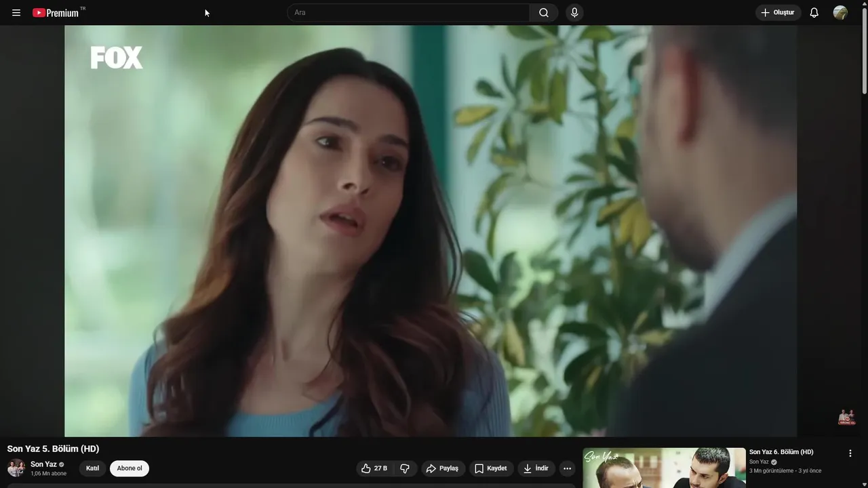The height and width of the screenshot is (488, 868).
Task: Click Kaydet save button
Action: click(x=491, y=468)
